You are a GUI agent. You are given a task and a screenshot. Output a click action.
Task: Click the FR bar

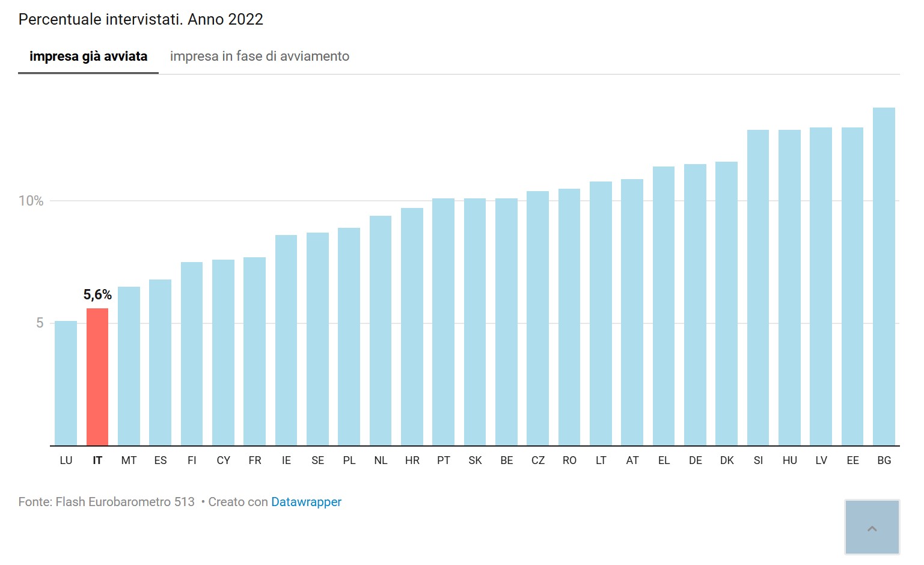click(x=254, y=352)
